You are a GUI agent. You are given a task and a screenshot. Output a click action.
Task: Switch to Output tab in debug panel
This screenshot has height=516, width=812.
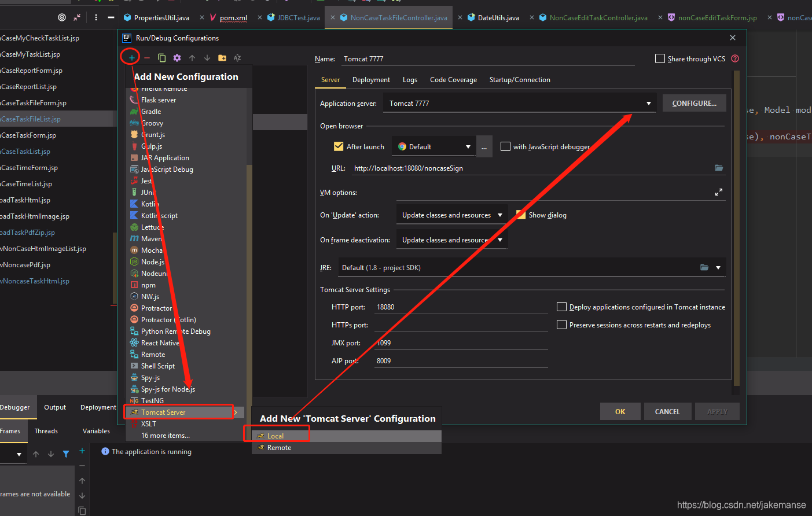55,407
